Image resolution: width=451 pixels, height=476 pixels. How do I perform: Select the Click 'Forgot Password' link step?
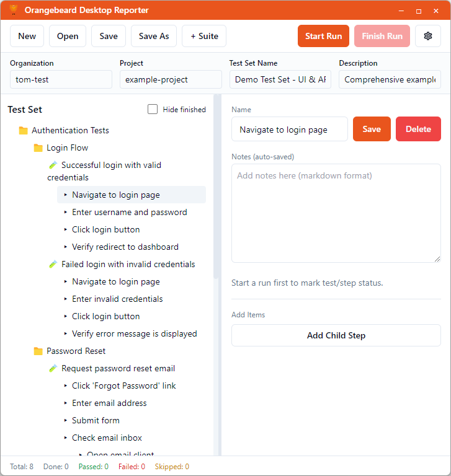[123, 386]
